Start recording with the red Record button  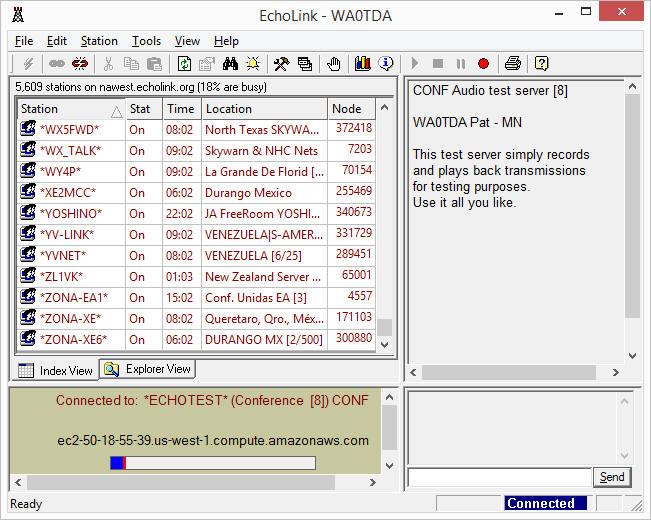point(483,64)
